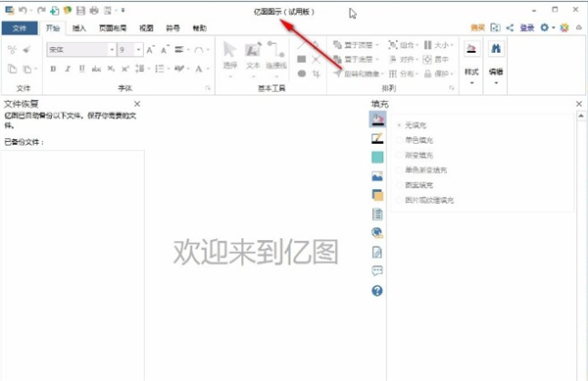Open the font size 9 dropdown

click(139, 49)
